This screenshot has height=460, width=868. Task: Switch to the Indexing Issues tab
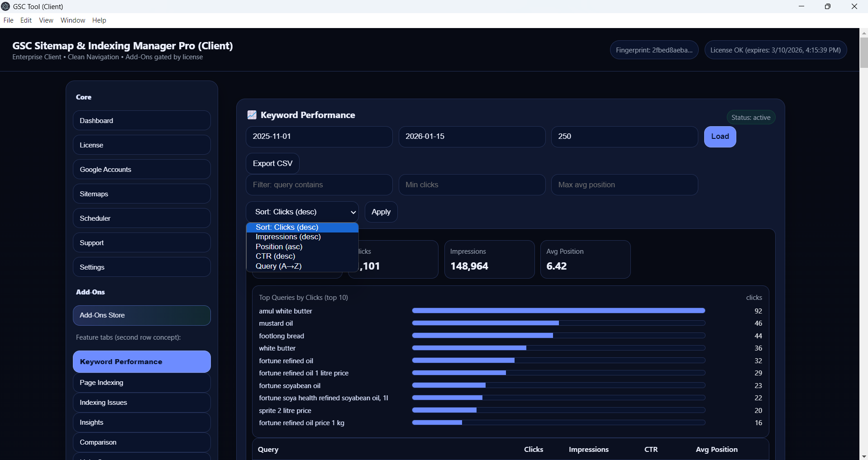[x=141, y=403]
